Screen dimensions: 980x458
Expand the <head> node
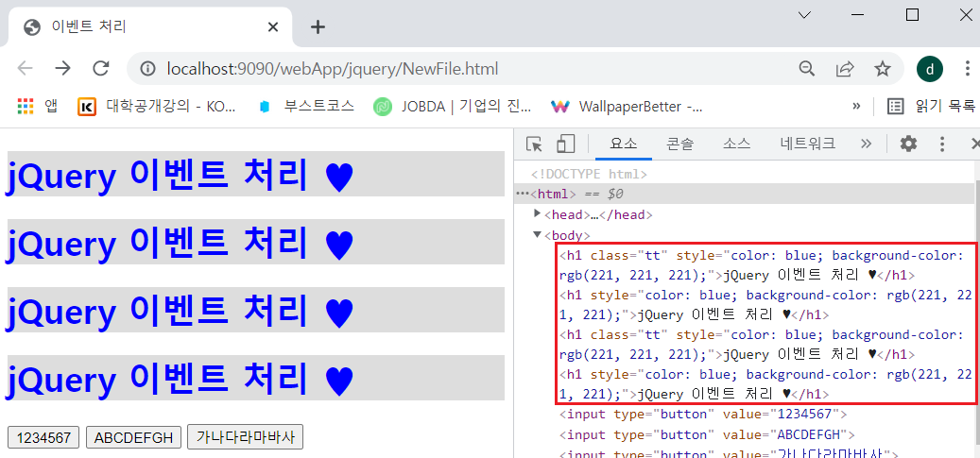pyautogui.click(x=537, y=213)
